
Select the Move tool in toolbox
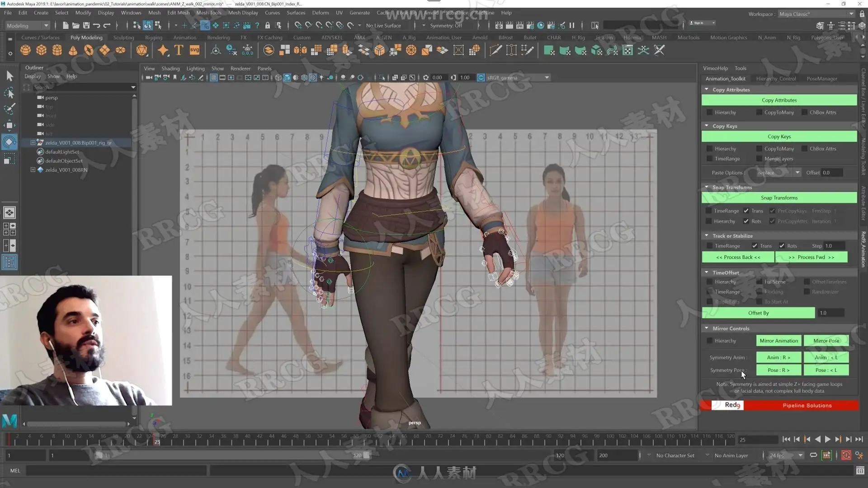click(x=9, y=125)
